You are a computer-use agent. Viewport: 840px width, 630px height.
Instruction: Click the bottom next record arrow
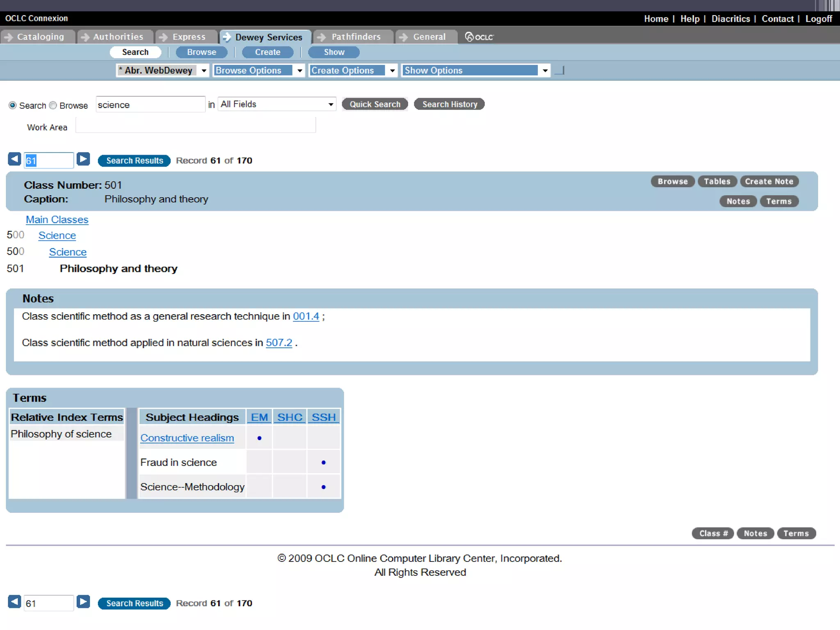click(83, 602)
